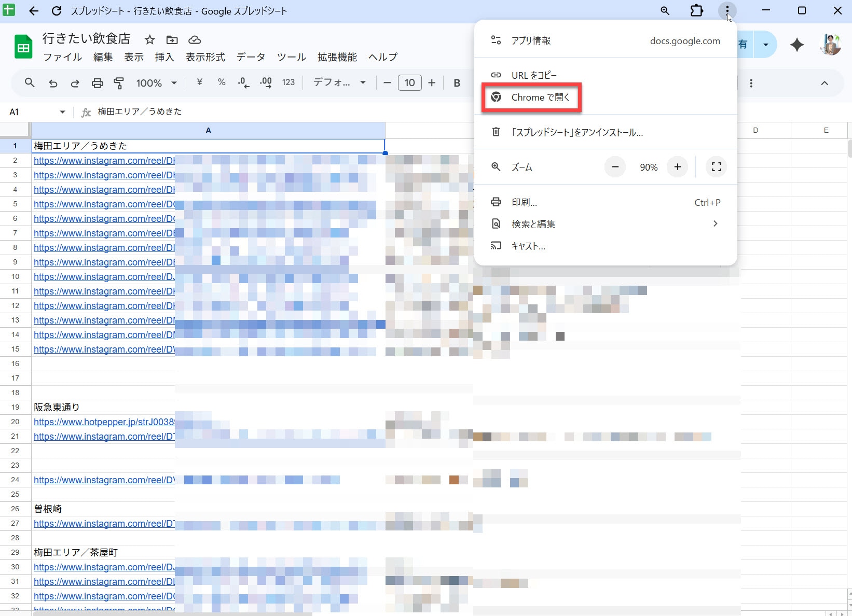This screenshot has width=852, height=616.
Task: Click the print icon in toolbar
Action: click(x=97, y=83)
